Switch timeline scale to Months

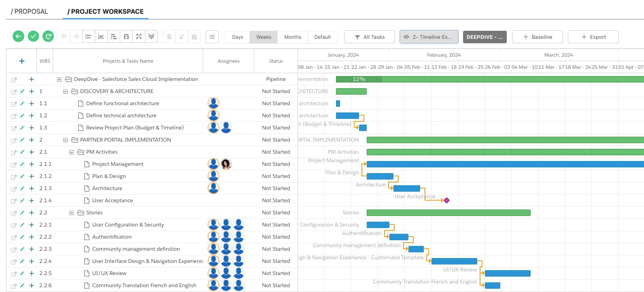293,37
